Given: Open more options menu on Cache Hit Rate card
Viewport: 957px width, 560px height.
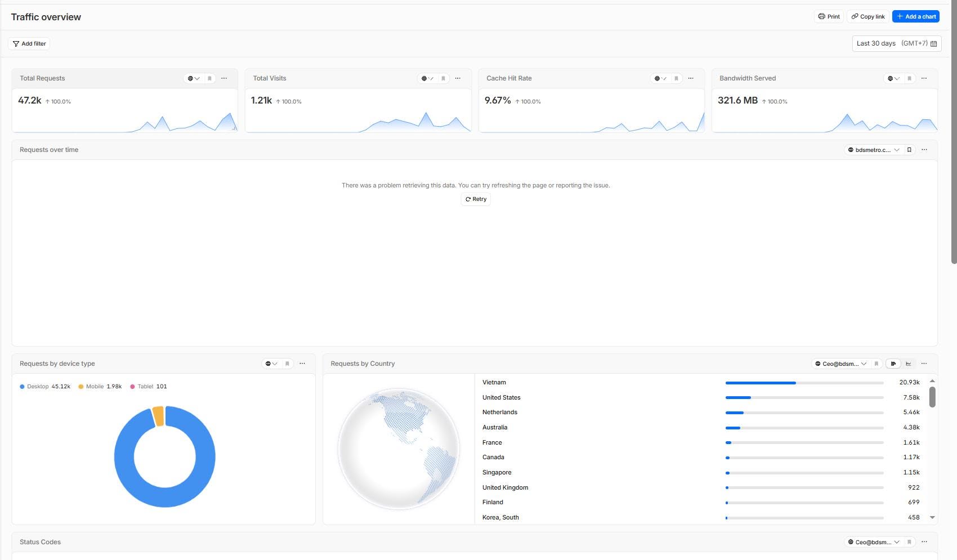Looking at the screenshot, I should coord(691,78).
